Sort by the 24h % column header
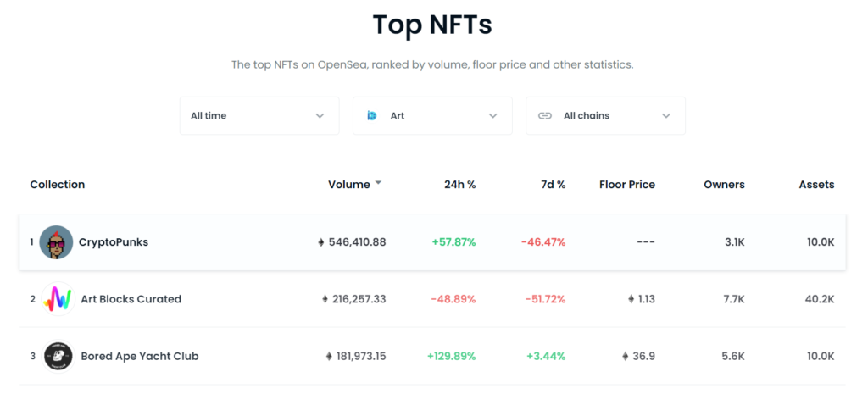This screenshot has height=394, width=868. click(x=459, y=185)
